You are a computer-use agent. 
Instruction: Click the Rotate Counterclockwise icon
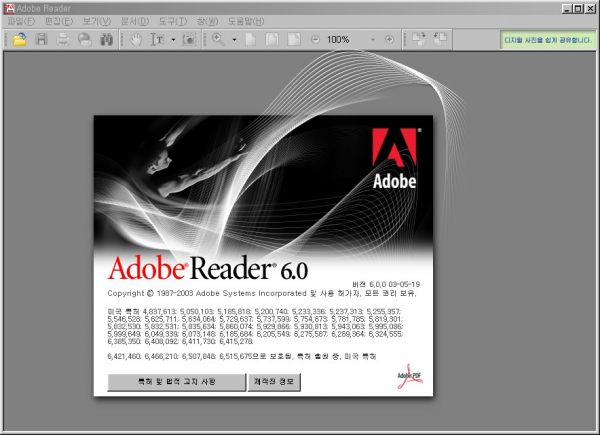click(440, 39)
